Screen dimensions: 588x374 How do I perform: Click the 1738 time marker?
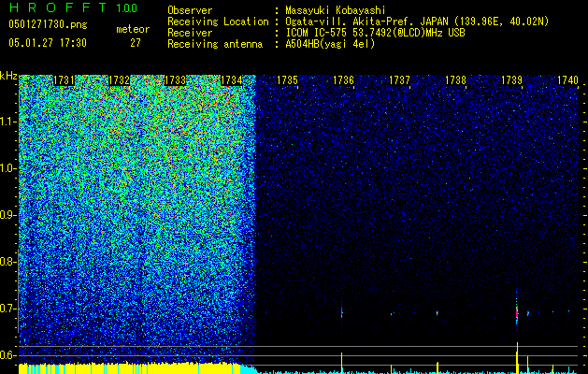[455, 80]
